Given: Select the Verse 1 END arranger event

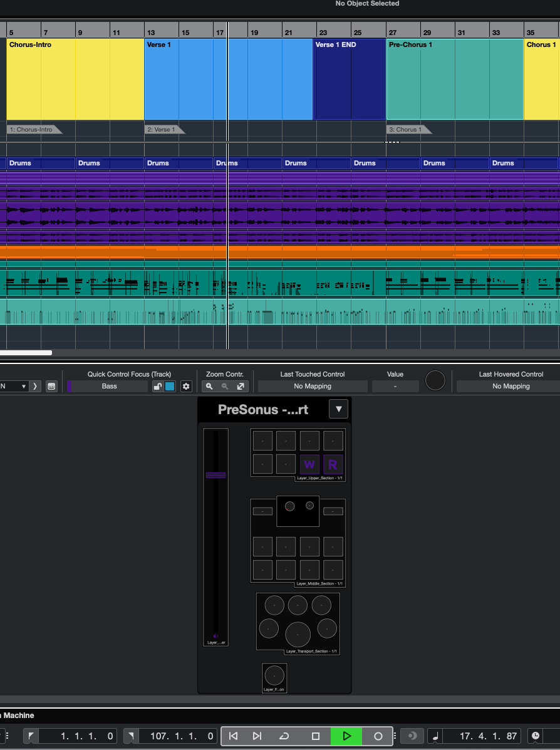Looking at the screenshot, I should [349, 79].
